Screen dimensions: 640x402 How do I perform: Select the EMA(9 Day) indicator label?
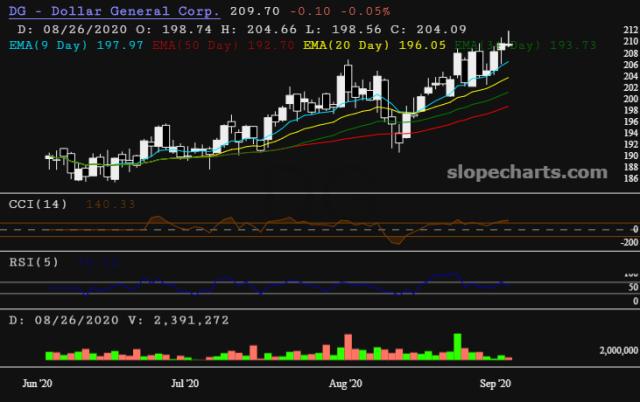point(48,45)
